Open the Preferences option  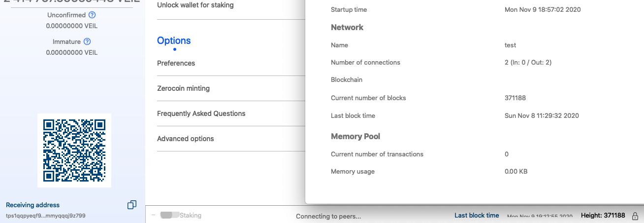coord(176,63)
